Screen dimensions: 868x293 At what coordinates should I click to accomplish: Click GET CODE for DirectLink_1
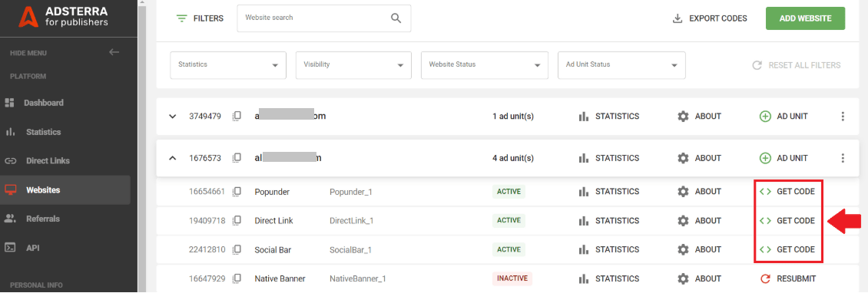[x=787, y=221]
